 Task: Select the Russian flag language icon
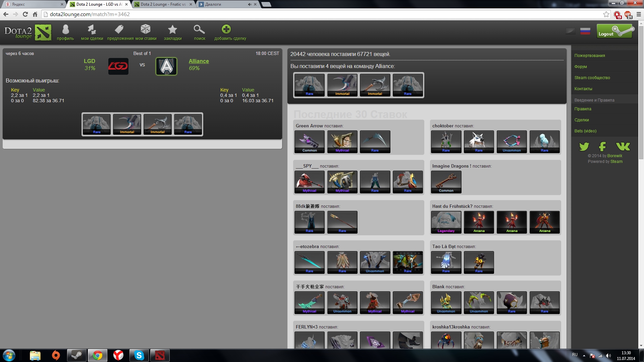pyautogui.click(x=585, y=31)
